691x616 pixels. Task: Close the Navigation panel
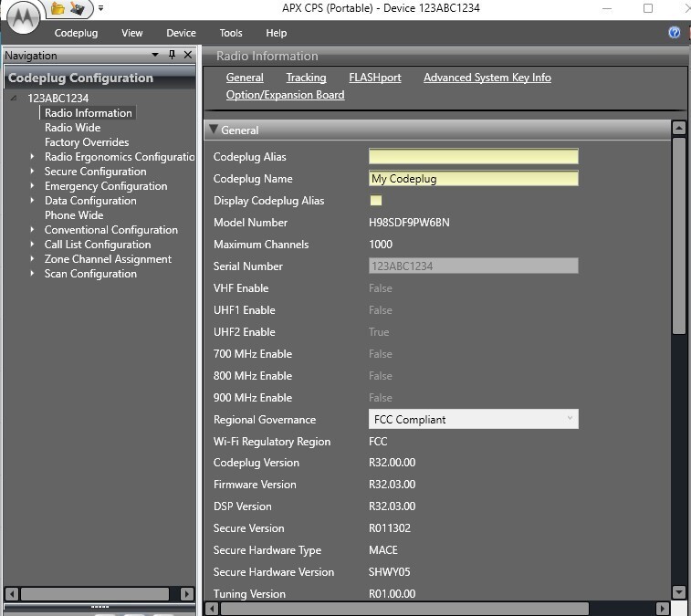tap(188, 55)
